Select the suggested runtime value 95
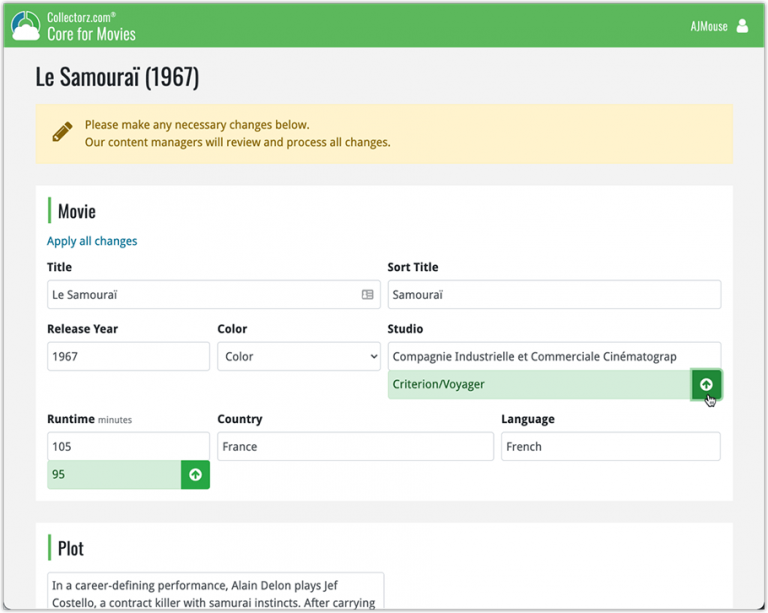 tap(58, 474)
